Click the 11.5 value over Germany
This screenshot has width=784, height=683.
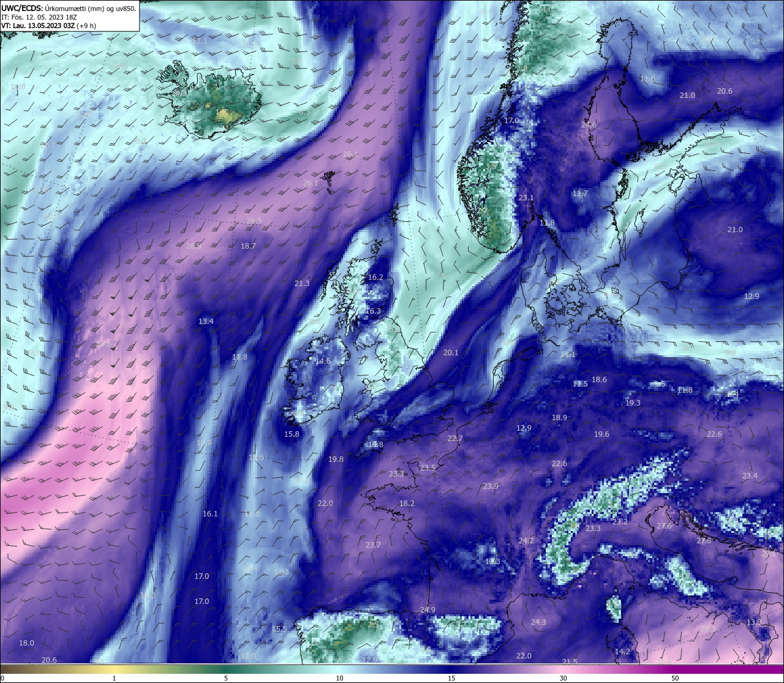[x=580, y=384]
